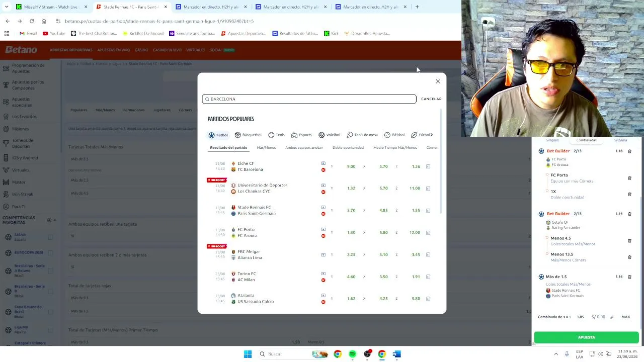The height and width of the screenshot is (362, 644).
Task: Open the Atalanta vs US Sassuolo Calcio match
Action: (256, 299)
